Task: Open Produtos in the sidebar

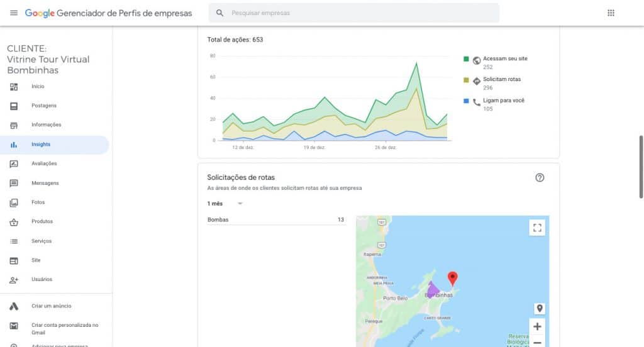Action: [42, 221]
